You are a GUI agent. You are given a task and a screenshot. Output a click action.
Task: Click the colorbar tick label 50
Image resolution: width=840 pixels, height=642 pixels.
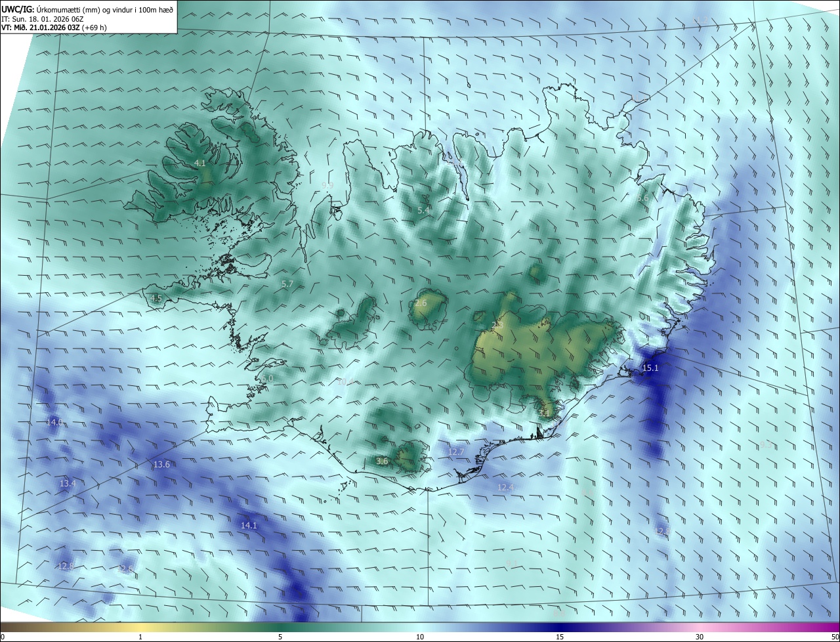click(x=835, y=637)
